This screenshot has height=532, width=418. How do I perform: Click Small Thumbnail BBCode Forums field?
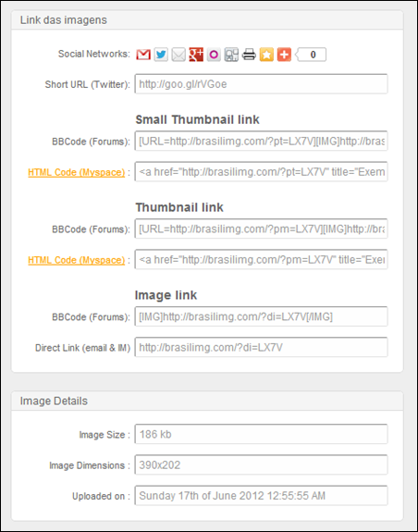tap(261, 141)
